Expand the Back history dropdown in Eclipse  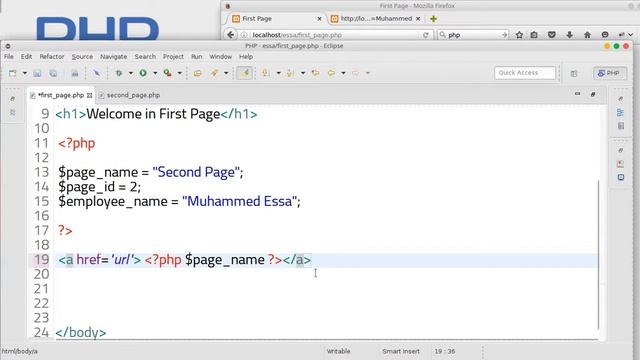343,73
